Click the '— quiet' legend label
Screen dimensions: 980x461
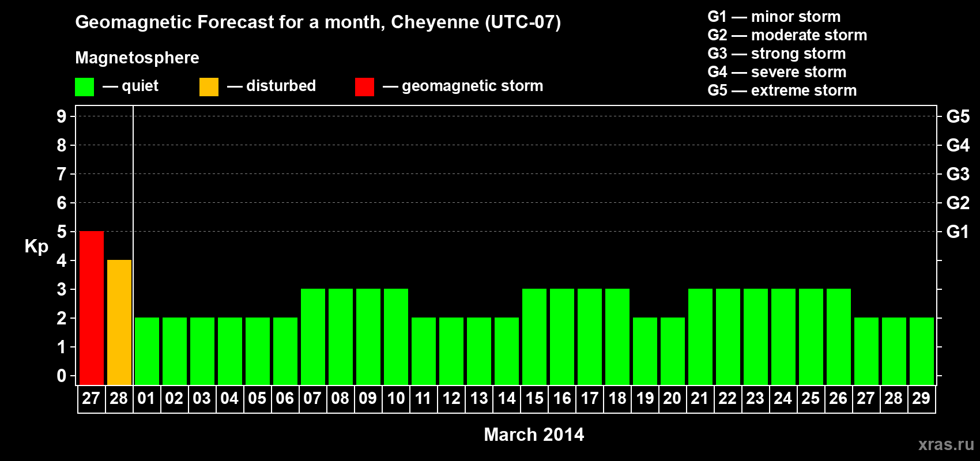[130, 86]
